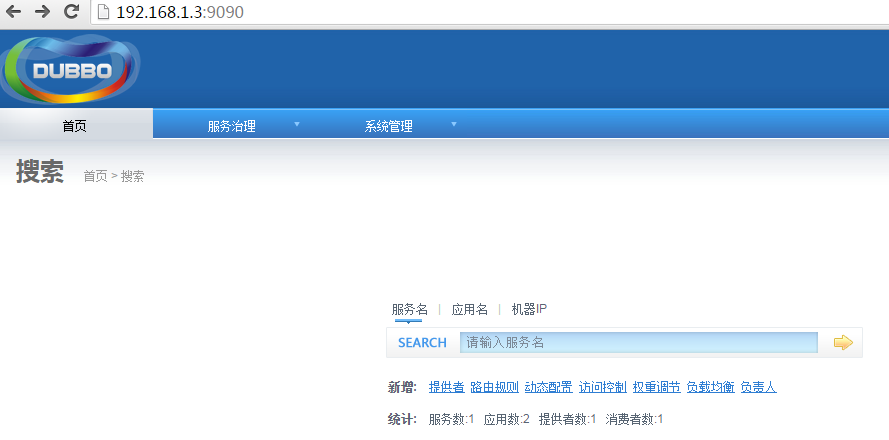Open the 访问控制 add link
The height and width of the screenshot is (440, 889).
coord(603,387)
